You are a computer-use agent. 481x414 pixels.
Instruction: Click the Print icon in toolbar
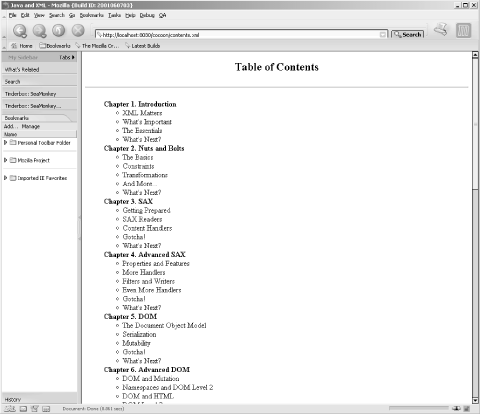tap(441, 29)
